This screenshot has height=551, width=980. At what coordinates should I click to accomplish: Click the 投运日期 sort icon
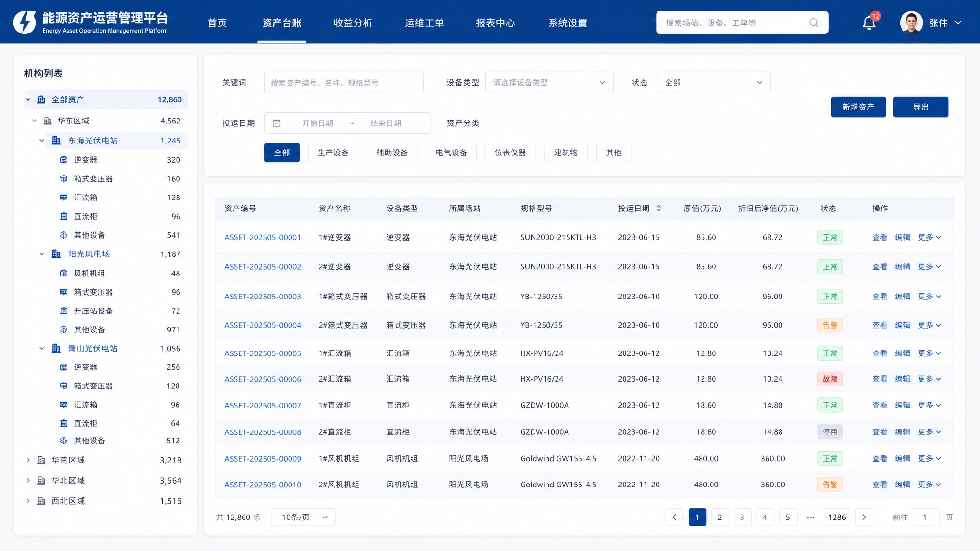pos(658,209)
